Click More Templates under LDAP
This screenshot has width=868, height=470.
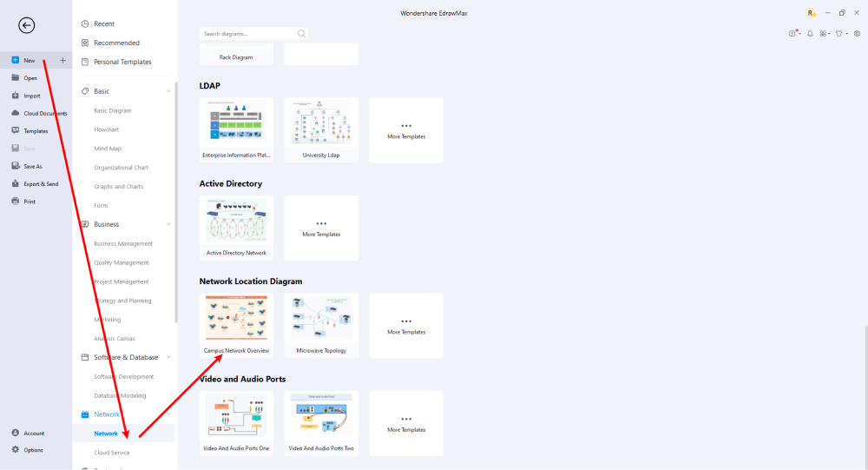tap(406, 130)
